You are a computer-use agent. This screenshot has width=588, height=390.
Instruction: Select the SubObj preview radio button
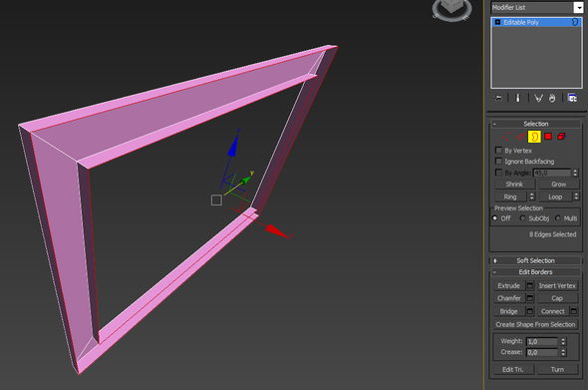pyautogui.click(x=522, y=218)
